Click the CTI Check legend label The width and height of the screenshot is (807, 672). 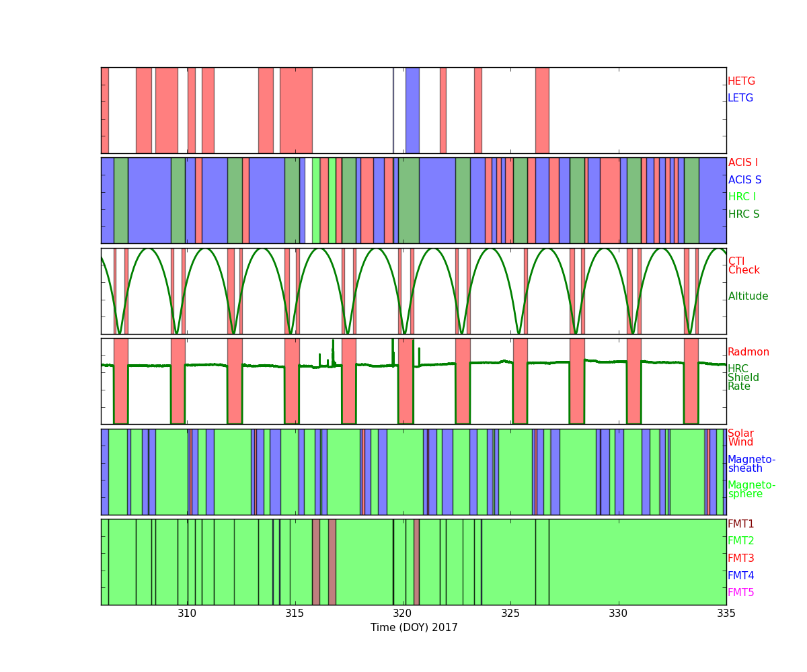[743, 266]
